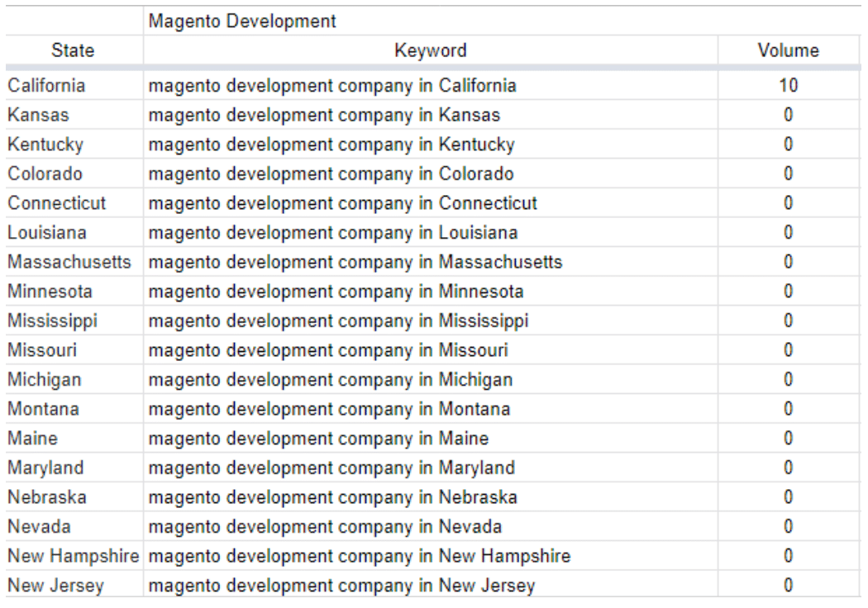Click 'magento development company in New Jersey' cell
Image resolution: width=868 pixels, height=608 pixels.
430,584
